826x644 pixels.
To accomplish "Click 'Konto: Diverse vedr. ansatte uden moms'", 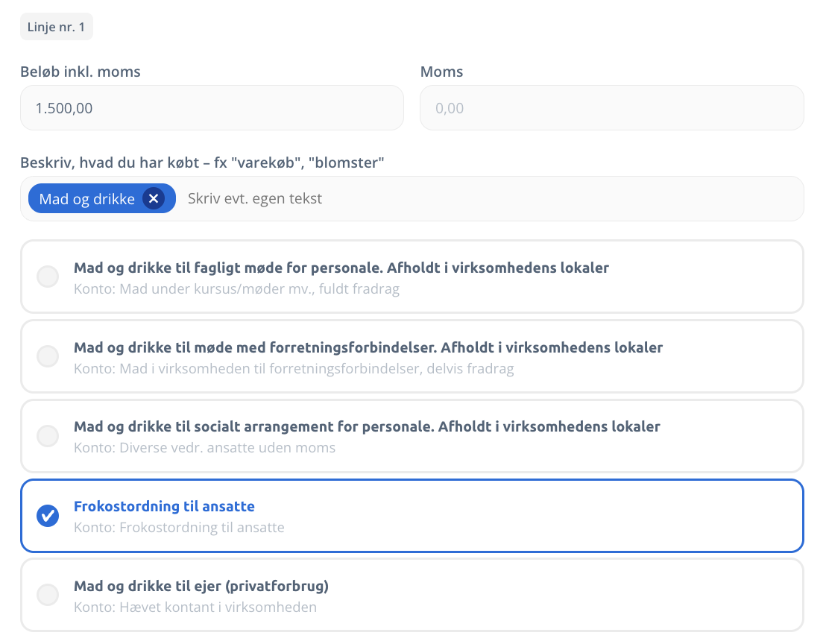I will pyautogui.click(x=204, y=447).
